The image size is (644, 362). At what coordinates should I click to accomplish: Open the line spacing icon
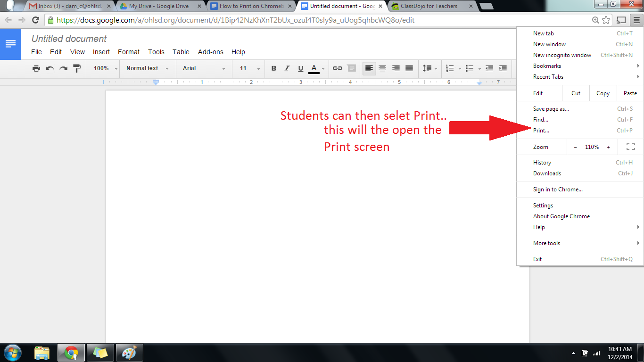click(x=427, y=68)
